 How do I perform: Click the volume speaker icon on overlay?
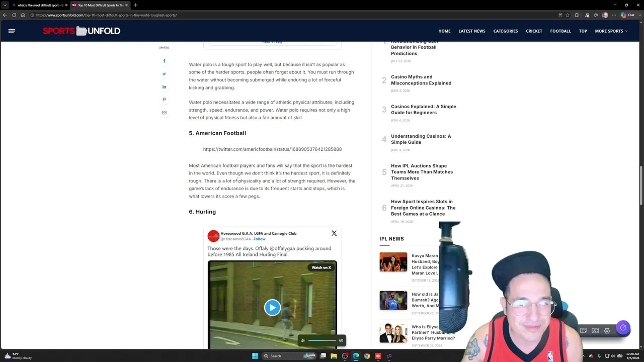click(302, 340)
